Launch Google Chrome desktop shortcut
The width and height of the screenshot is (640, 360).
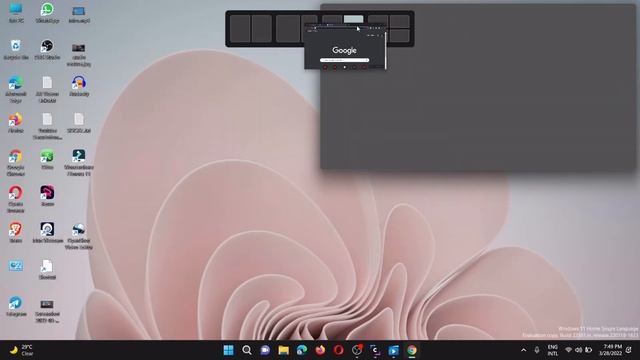(16, 162)
